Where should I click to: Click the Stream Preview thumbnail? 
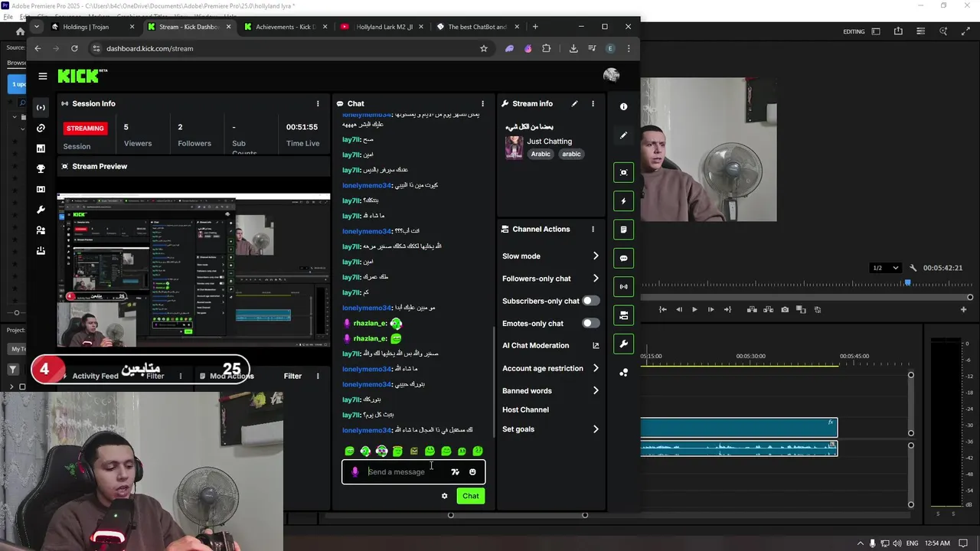coord(194,270)
